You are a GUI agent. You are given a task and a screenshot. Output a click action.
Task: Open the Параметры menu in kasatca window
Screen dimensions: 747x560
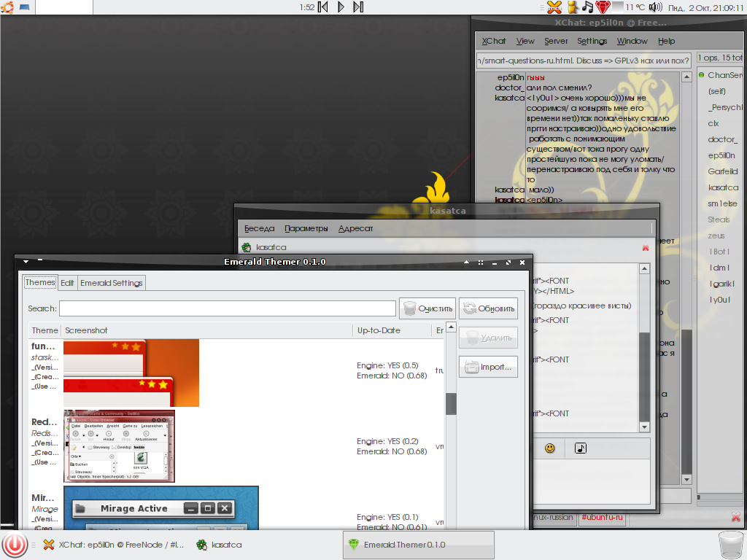tap(306, 228)
